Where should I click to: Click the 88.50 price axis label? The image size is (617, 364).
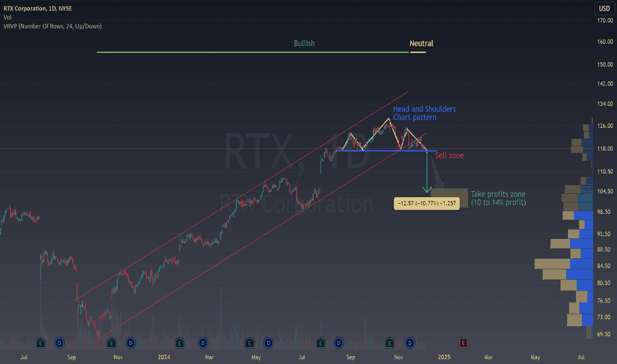[605, 250]
